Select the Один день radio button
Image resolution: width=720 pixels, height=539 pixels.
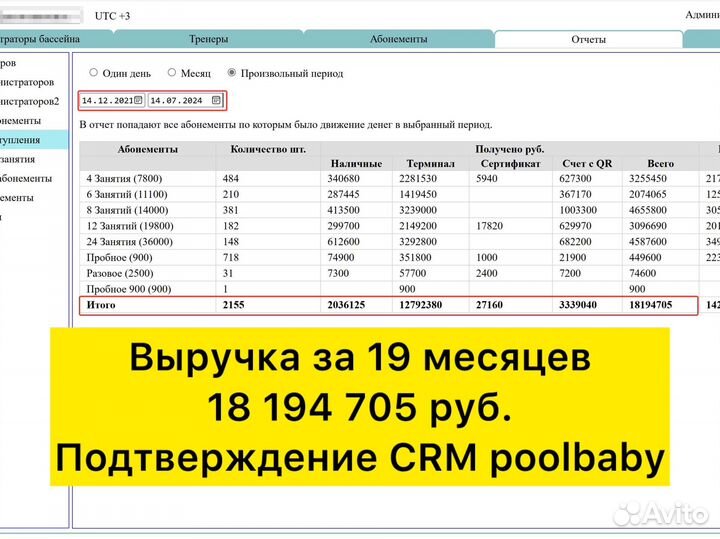coord(94,73)
